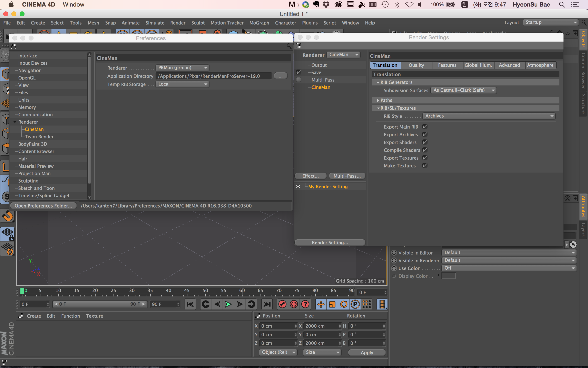This screenshot has height=368, width=588.
Task: Step forward one frame
Action: pos(240,304)
